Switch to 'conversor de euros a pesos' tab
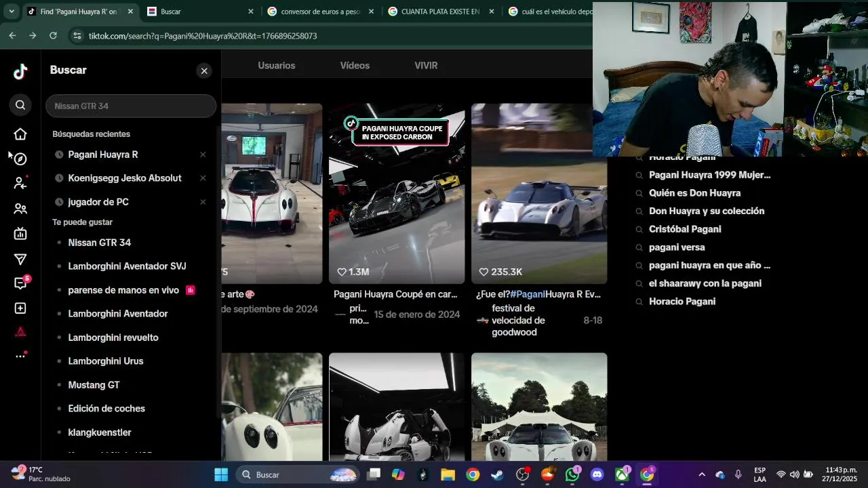Image resolution: width=868 pixels, height=488 pixels. coord(320,12)
